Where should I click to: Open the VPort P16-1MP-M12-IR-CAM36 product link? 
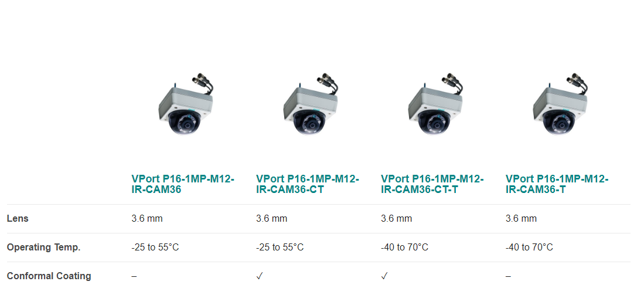(x=183, y=184)
